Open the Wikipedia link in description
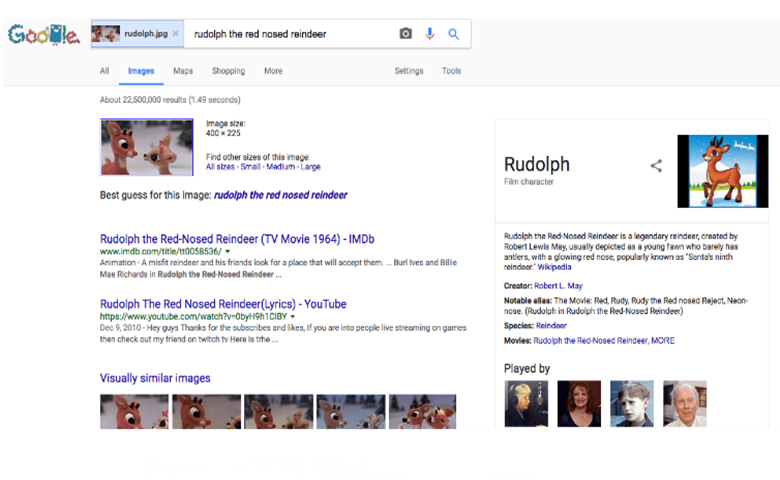The image size is (780, 480). click(554, 267)
